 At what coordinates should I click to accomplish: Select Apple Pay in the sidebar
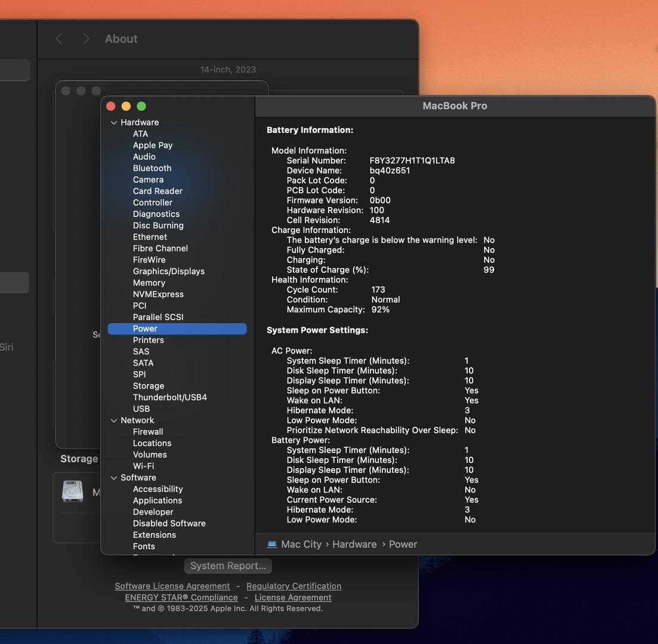(x=153, y=145)
